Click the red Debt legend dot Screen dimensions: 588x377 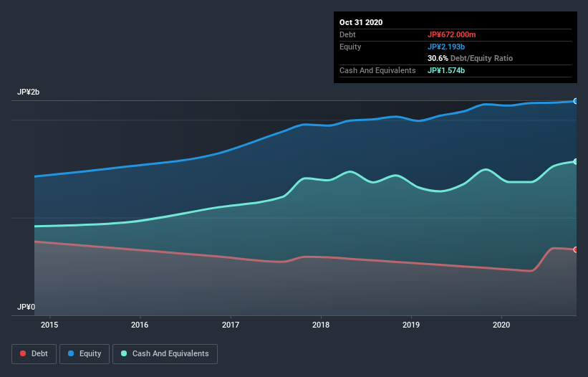coord(23,353)
